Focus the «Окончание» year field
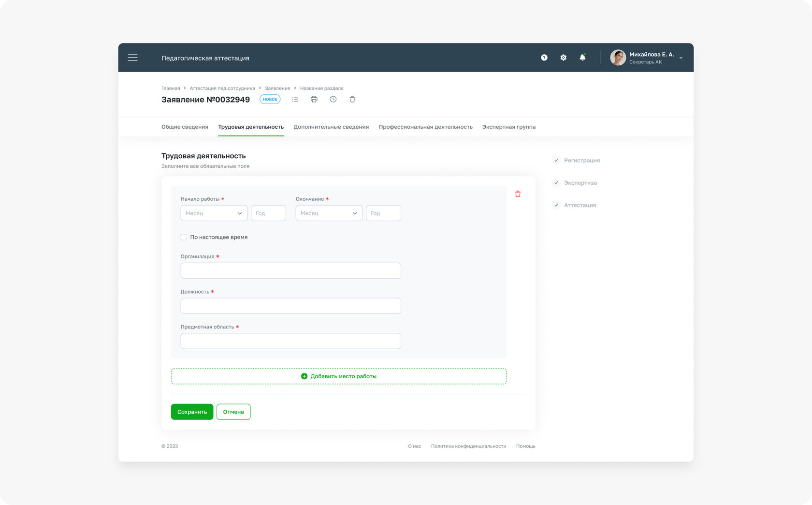 point(384,213)
